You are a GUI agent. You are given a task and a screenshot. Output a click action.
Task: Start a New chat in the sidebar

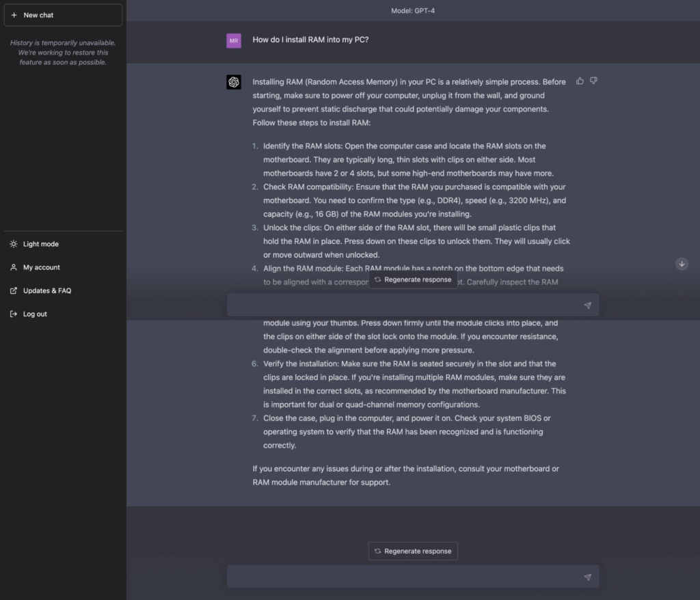coord(62,15)
